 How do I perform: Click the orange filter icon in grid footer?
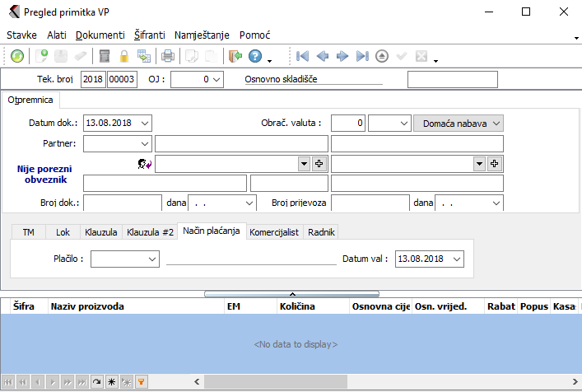141,382
